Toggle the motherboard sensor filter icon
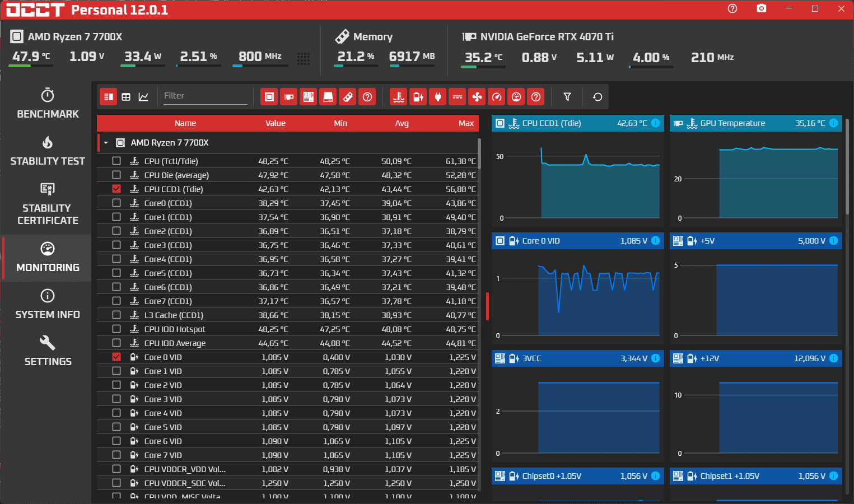Image resolution: width=854 pixels, height=504 pixels. point(309,97)
